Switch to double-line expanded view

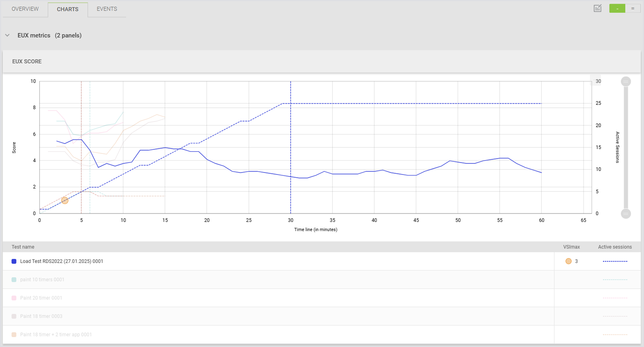(632, 8)
